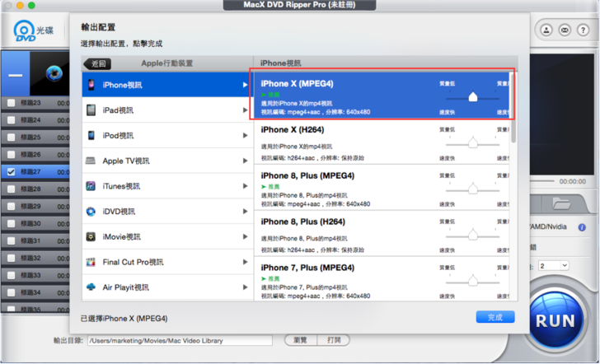Viewport: 600px width, 364px height.
Task: Open the help question mark icon
Action: pos(583,30)
